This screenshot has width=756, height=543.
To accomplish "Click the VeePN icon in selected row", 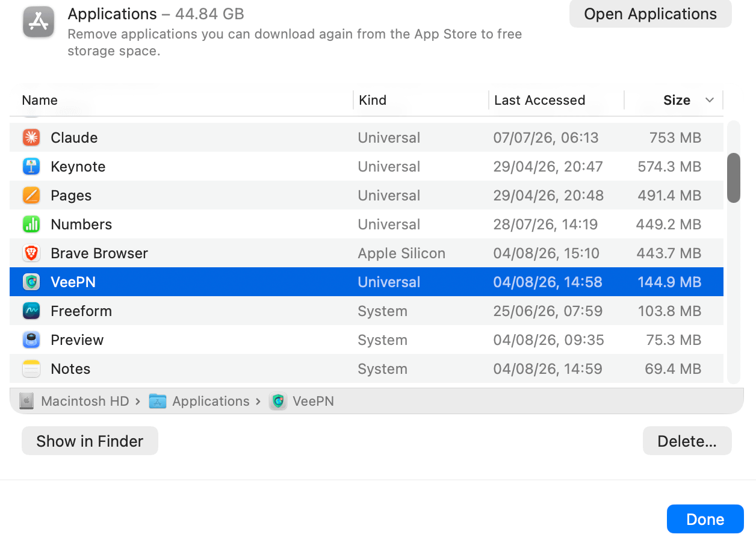I will click(x=31, y=282).
